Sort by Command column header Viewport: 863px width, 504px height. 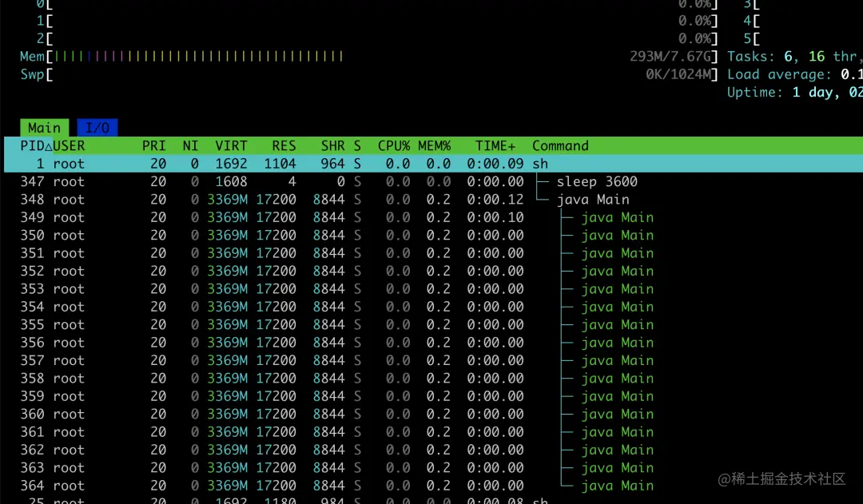click(560, 146)
